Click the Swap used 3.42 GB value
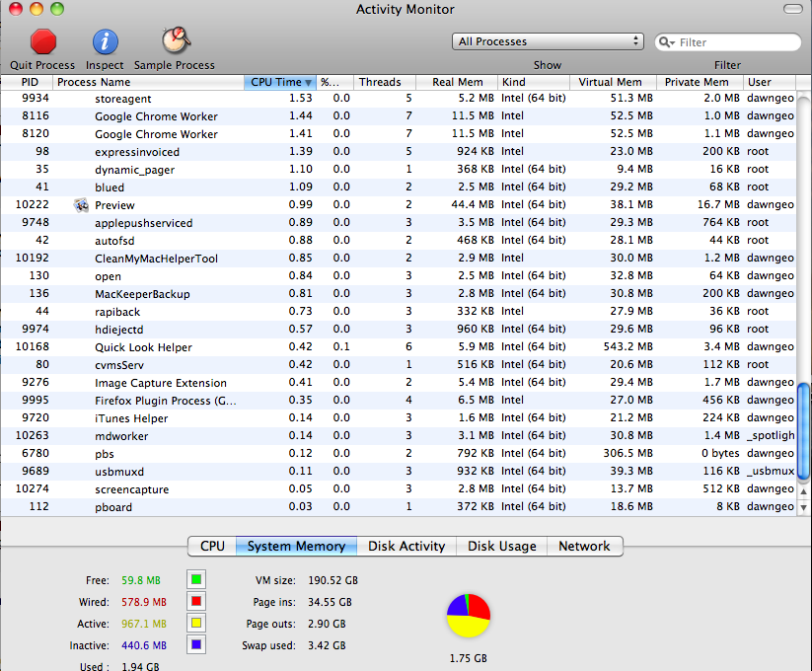This screenshot has height=671, width=812. [327, 645]
